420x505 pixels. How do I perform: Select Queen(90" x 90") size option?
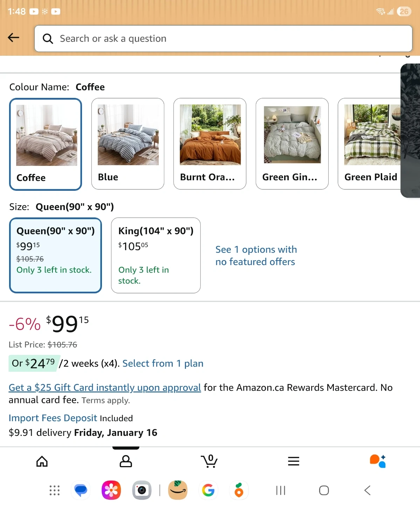click(x=55, y=255)
